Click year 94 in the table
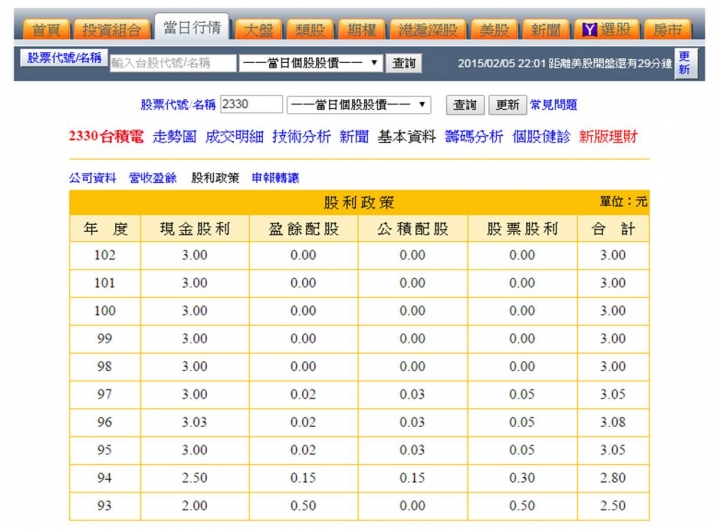Screen dimensions: 720x530 (105, 478)
